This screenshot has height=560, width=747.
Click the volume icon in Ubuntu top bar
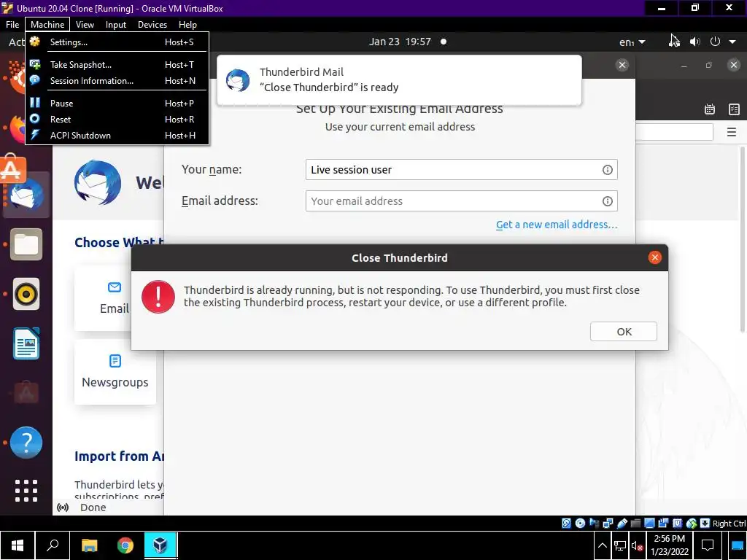click(x=695, y=42)
